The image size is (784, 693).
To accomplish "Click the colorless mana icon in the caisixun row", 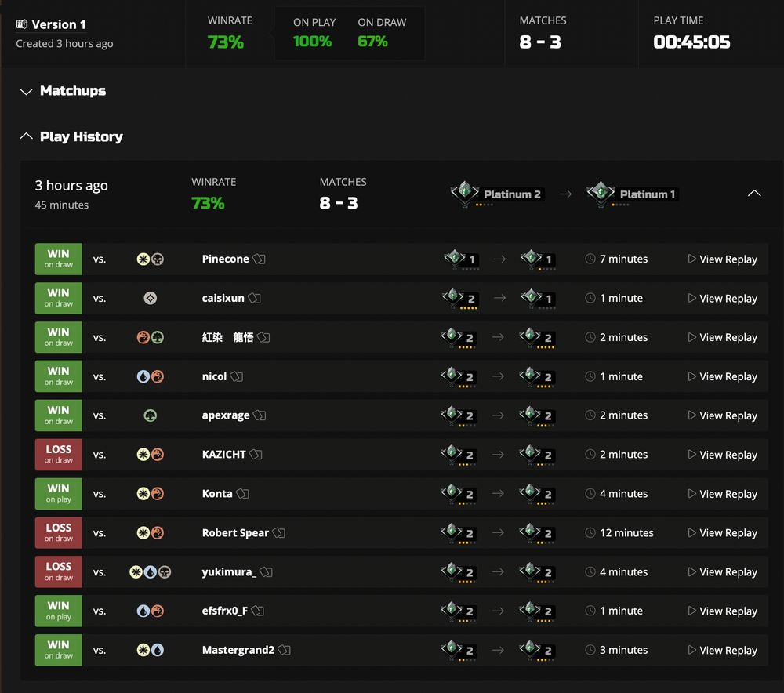I will [151, 298].
